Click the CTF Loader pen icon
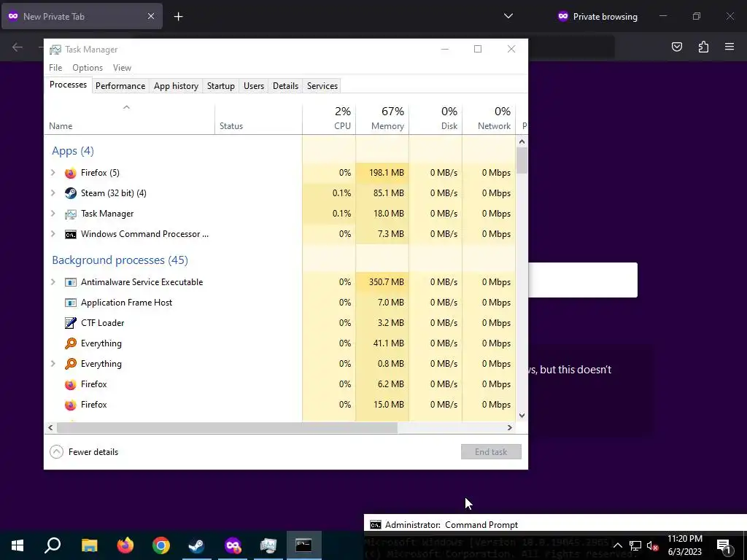This screenshot has height=560, width=747. 71,323
